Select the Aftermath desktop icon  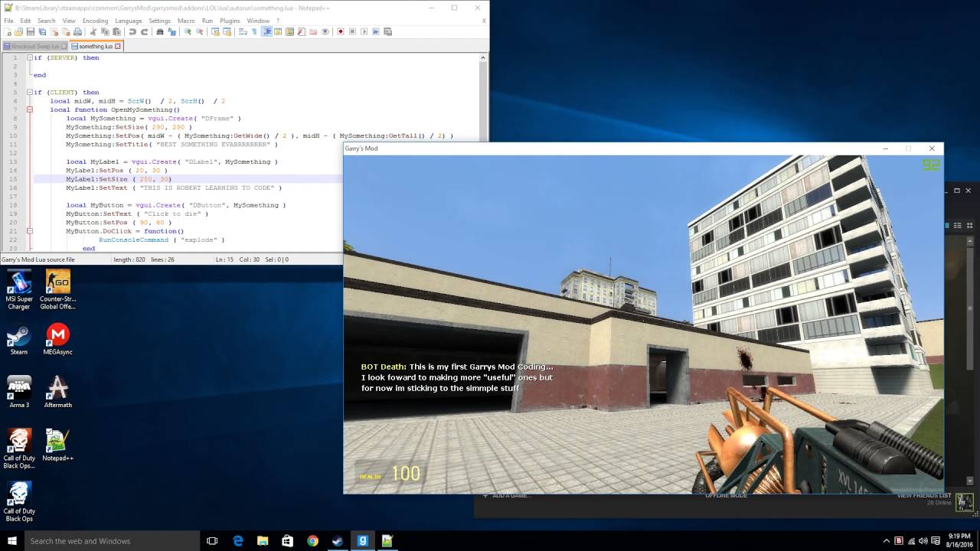point(58,393)
